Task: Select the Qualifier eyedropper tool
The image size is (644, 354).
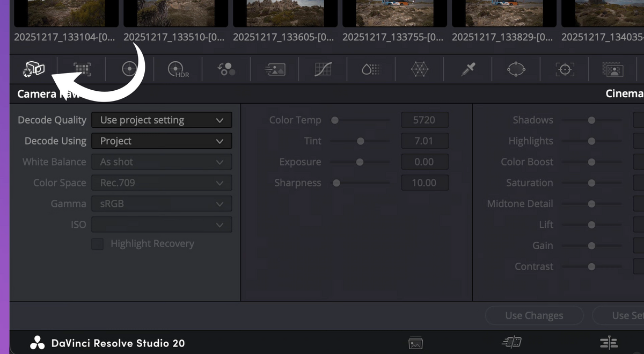Action: (467, 69)
